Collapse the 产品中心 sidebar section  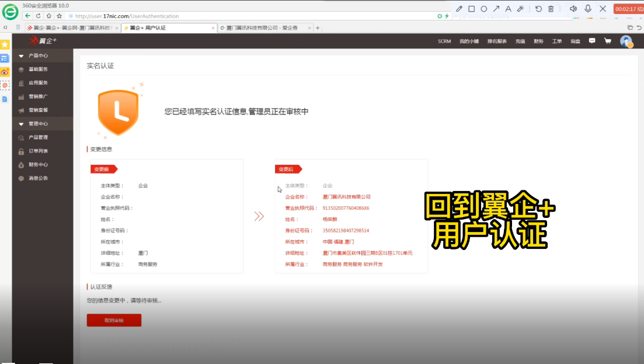[x=43, y=56]
